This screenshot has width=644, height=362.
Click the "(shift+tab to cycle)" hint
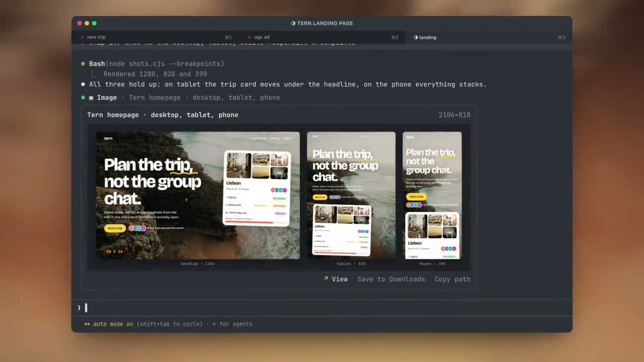170,324
